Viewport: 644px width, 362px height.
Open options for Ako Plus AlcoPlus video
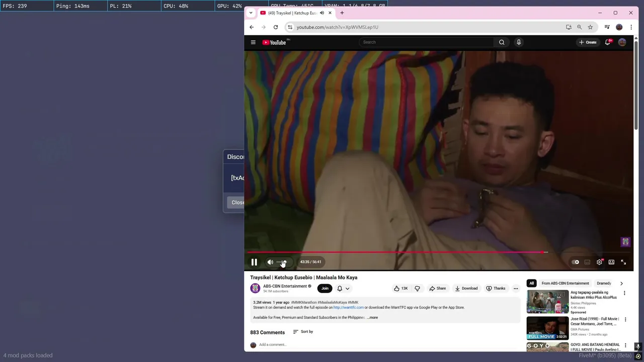(625, 293)
